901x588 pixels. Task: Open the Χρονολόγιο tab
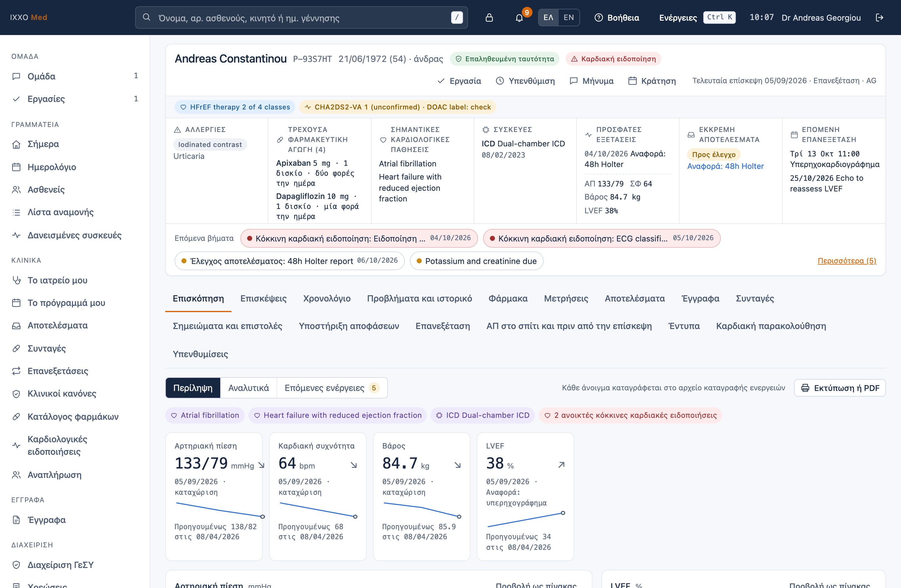click(x=327, y=299)
